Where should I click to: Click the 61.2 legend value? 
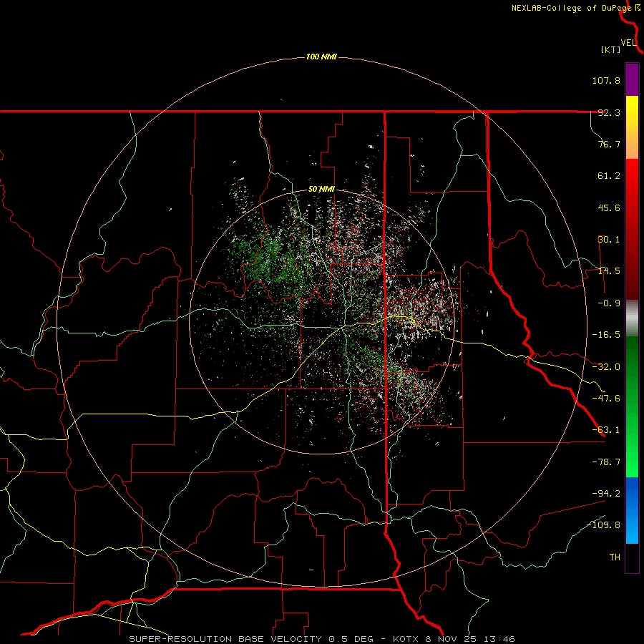coord(609,176)
